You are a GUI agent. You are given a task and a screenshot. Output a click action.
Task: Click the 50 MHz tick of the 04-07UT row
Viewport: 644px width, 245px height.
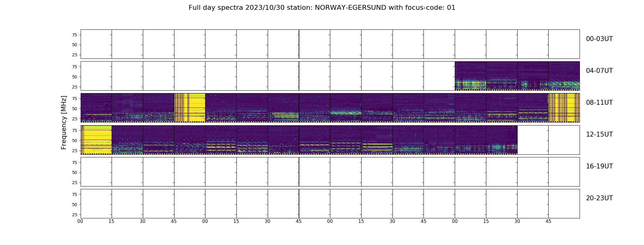point(75,77)
